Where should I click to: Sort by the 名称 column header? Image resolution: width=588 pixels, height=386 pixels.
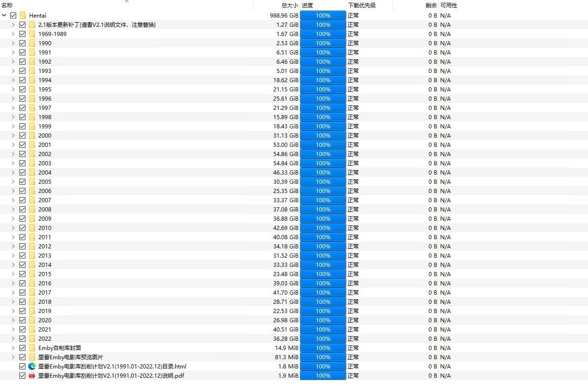coord(127,6)
